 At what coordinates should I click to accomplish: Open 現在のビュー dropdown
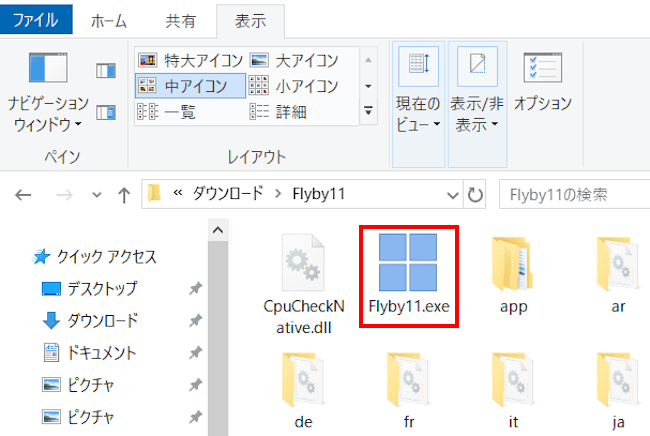(418, 104)
